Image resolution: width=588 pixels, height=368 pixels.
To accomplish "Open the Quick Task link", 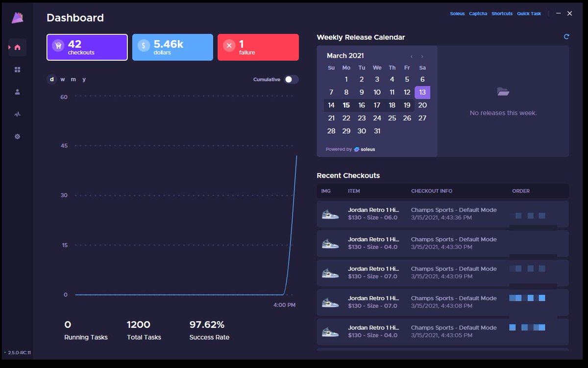I will tap(529, 14).
